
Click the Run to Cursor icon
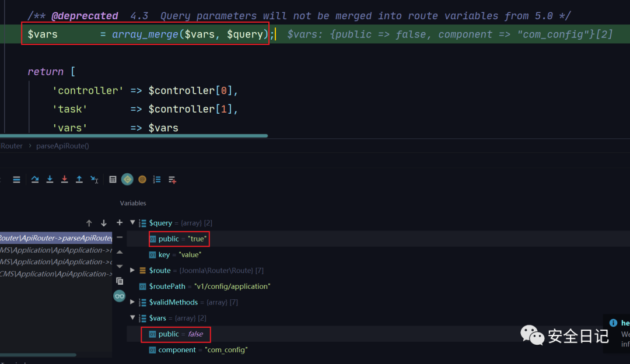94,180
